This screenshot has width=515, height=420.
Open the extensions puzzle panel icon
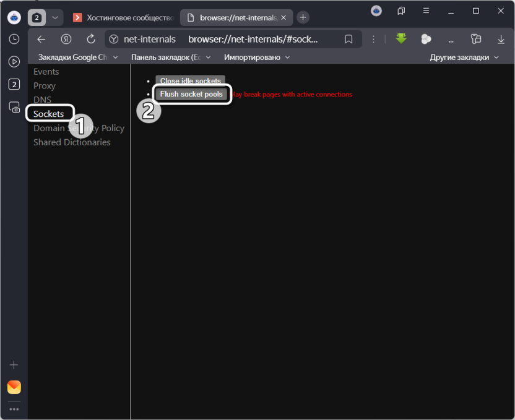pyautogui.click(x=476, y=39)
